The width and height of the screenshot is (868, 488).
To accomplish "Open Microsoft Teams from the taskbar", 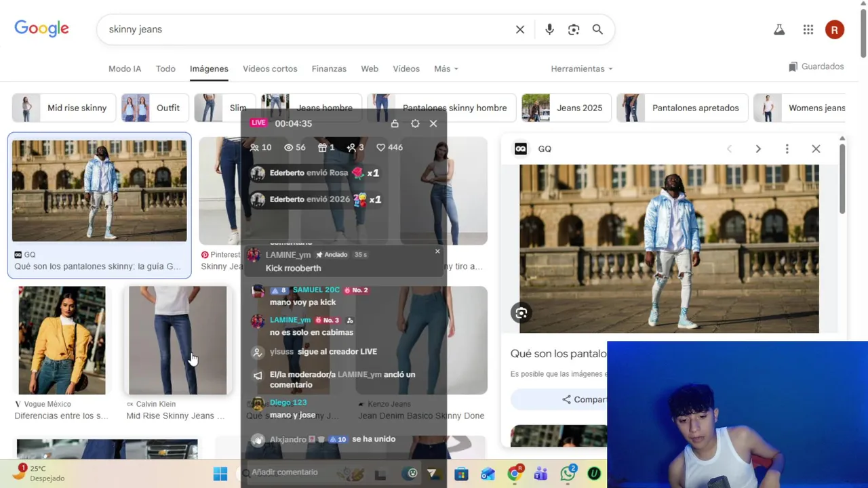I will point(540,474).
